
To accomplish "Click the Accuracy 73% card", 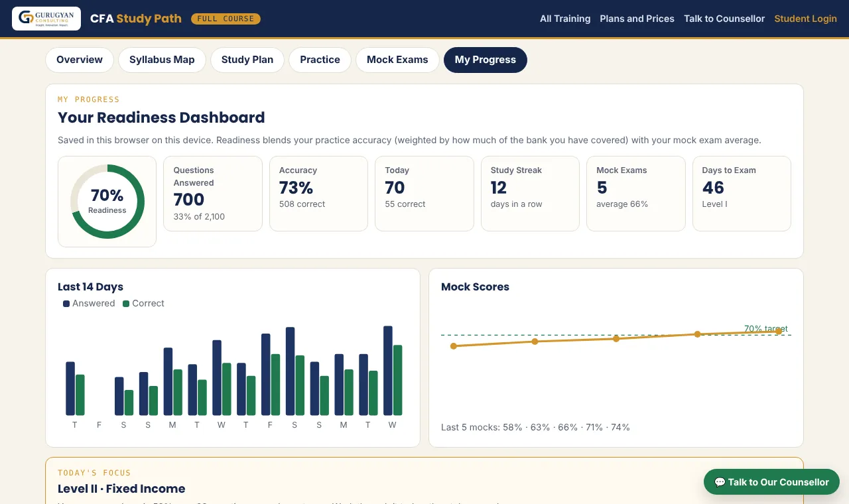I will [318, 194].
